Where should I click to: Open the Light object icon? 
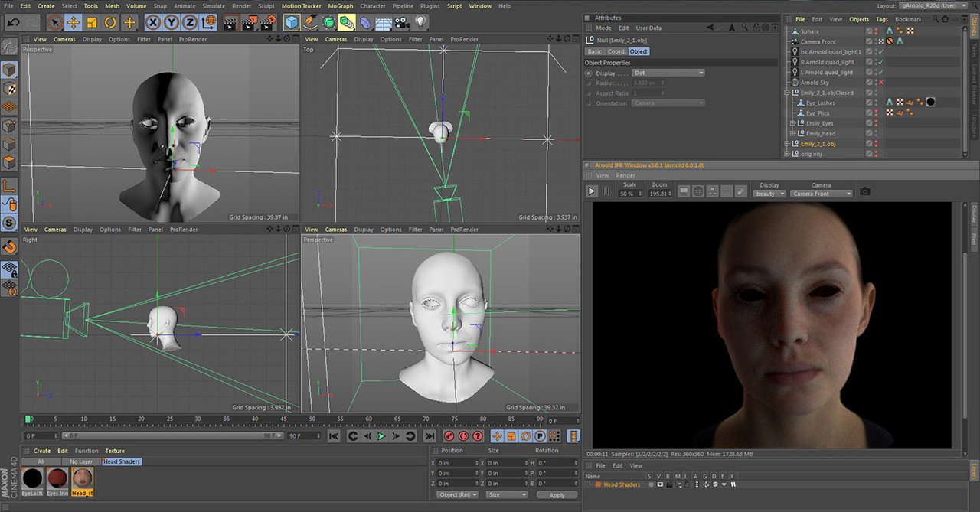[420, 22]
